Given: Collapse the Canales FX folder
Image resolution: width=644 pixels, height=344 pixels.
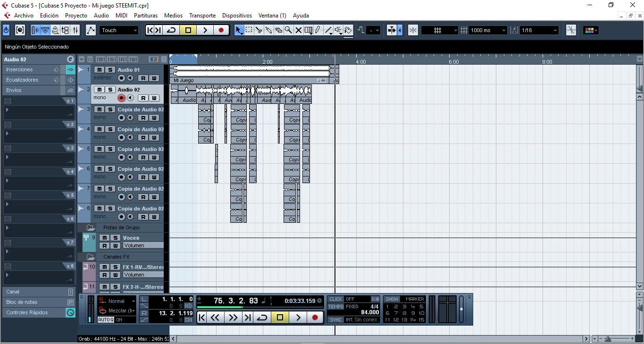Looking at the screenshot, I should coord(91,257).
